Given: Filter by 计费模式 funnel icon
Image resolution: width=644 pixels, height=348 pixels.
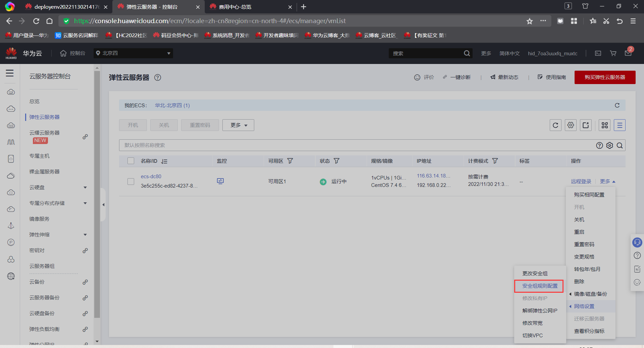Looking at the screenshot, I should (x=495, y=161).
